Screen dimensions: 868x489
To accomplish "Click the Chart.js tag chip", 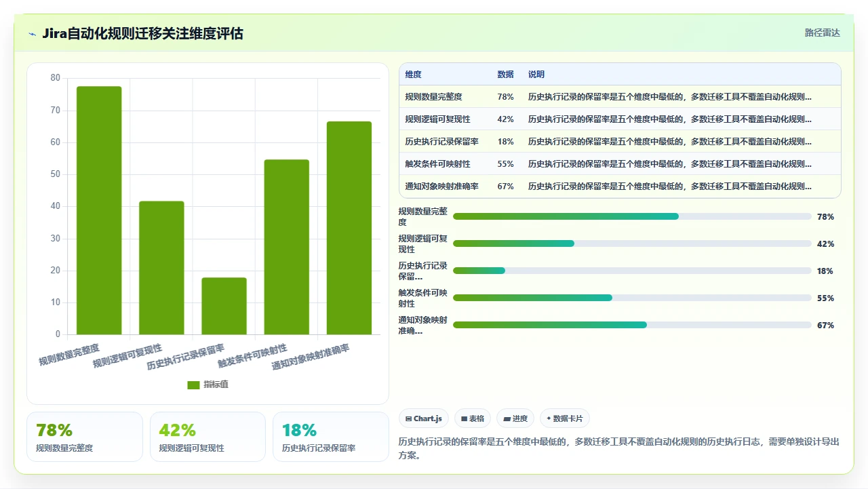I will (x=424, y=418).
